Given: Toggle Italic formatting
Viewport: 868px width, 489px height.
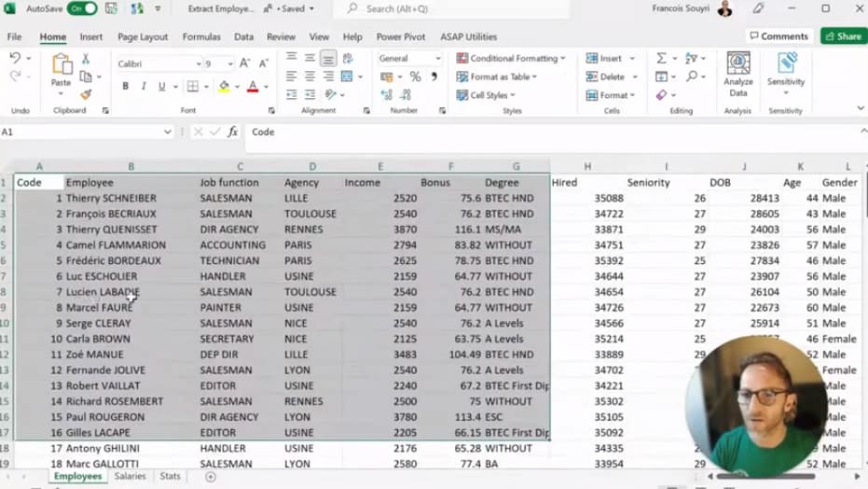Looking at the screenshot, I should click(x=144, y=87).
